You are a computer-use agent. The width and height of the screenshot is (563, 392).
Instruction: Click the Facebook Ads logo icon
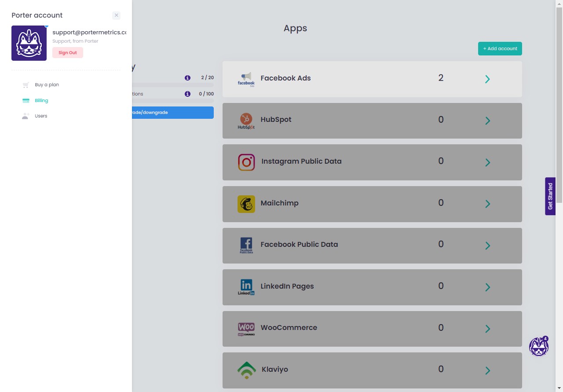pos(246,79)
